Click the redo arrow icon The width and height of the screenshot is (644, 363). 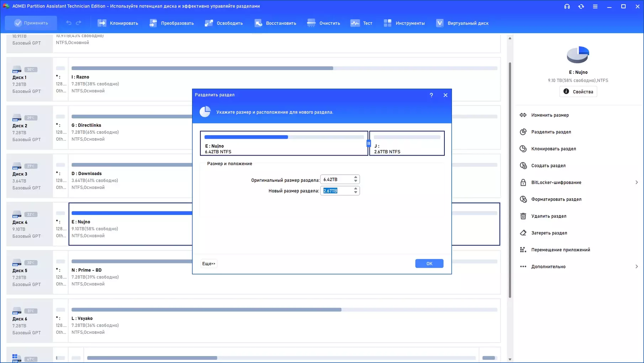click(x=79, y=23)
